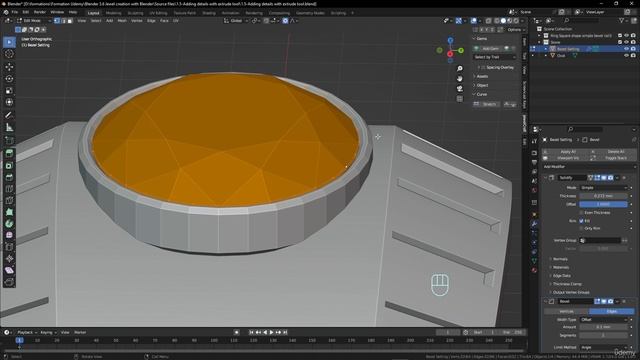Open the Face menu in viewport header
This screenshot has height=360, width=640.
click(164, 20)
